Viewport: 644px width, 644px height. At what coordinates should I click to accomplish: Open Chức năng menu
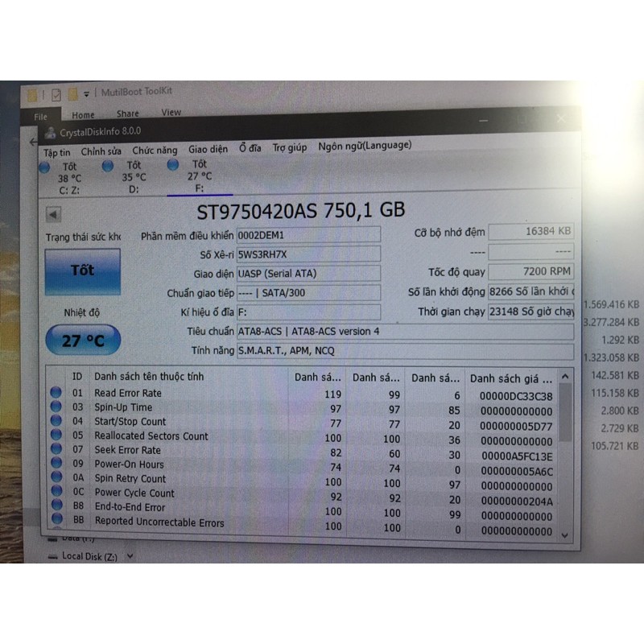[x=155, y=151]
